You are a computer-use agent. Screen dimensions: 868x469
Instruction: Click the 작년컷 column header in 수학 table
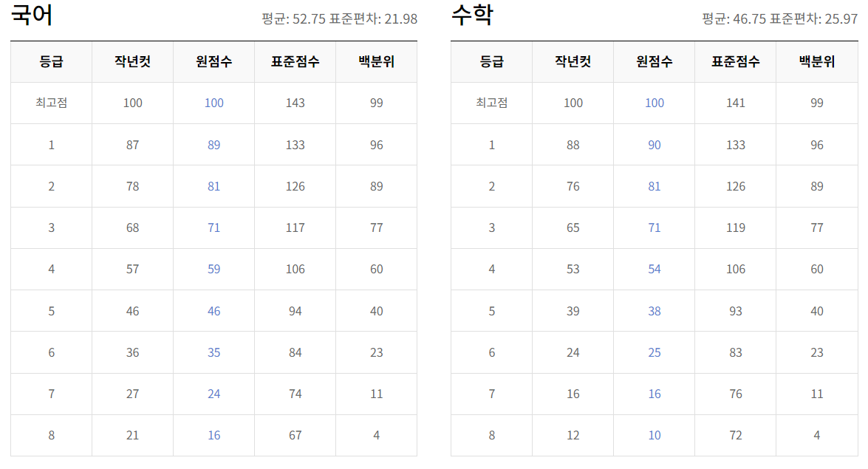click(x=573, y=61)
